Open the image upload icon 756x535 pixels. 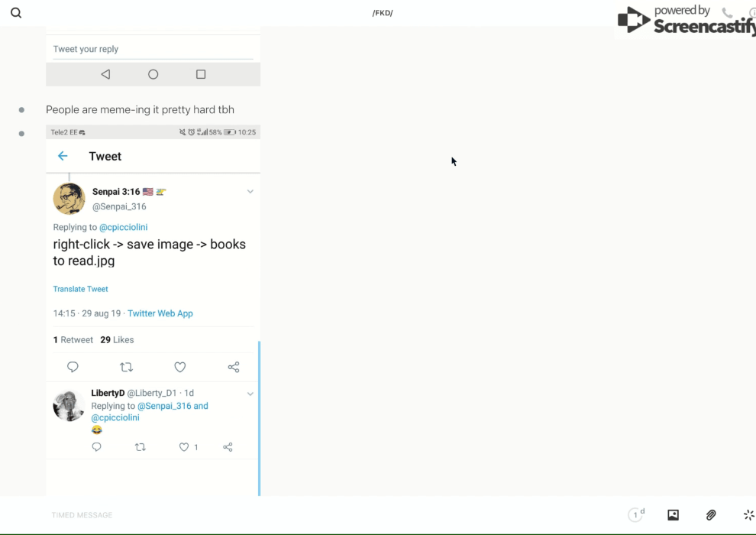[x=673, y=515]
